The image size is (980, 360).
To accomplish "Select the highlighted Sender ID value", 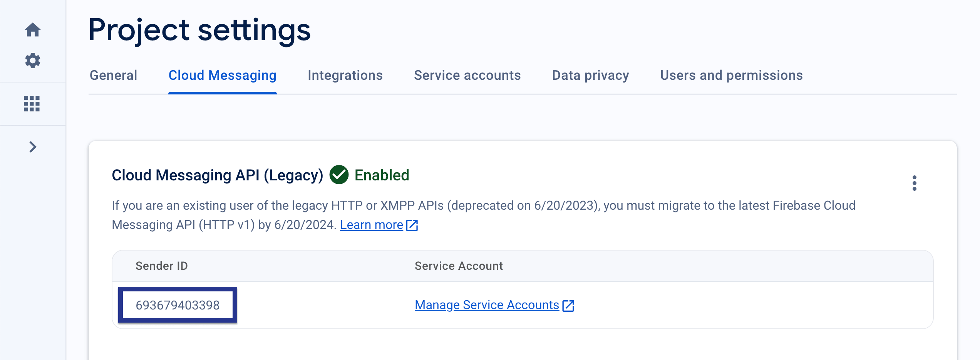I will coord(178,305).
